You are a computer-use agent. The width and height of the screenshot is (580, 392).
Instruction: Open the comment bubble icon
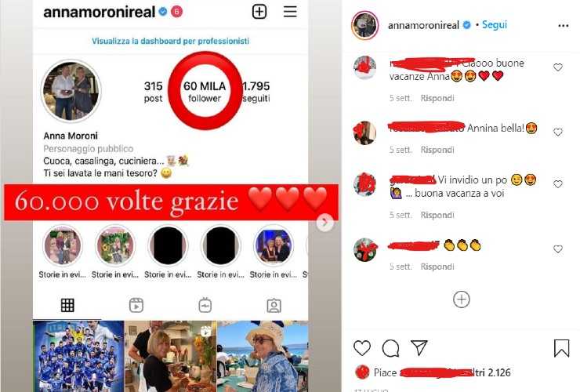pos(390,348)
